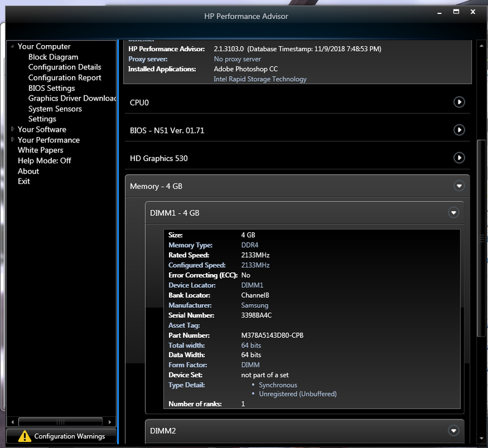Click the Rated Speed 2133MHz value
The image size is (488, 448).
pyautogui.click(x=255, y=255)
